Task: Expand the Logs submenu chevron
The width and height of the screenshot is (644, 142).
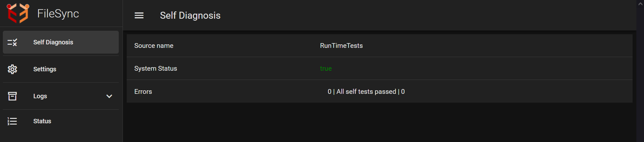Action: coord(109,96)
